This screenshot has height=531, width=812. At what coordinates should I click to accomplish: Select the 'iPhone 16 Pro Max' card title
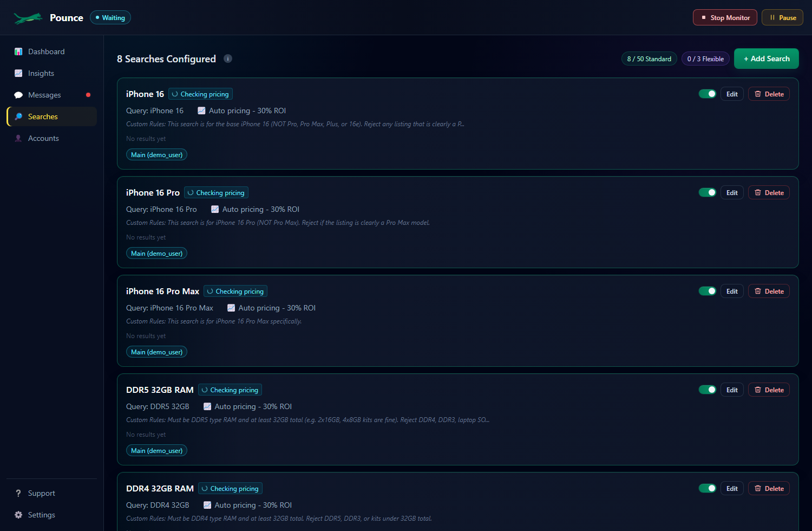[162, 291]
